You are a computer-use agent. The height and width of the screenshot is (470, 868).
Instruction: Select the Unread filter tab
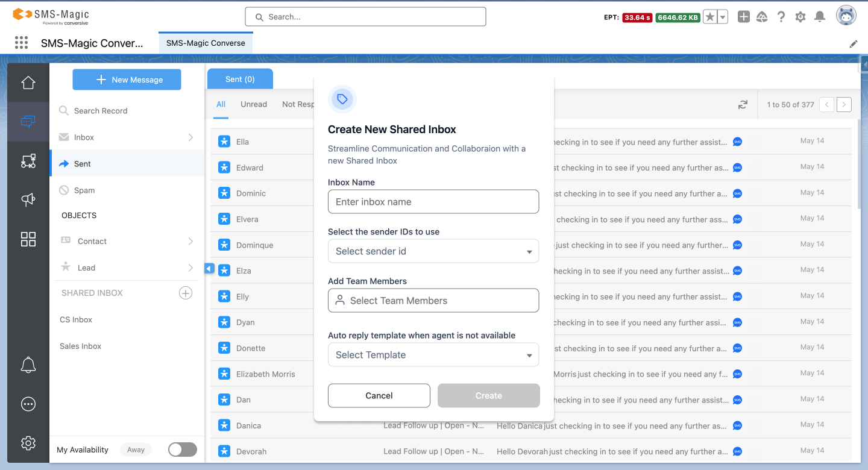tap(254, 104)
